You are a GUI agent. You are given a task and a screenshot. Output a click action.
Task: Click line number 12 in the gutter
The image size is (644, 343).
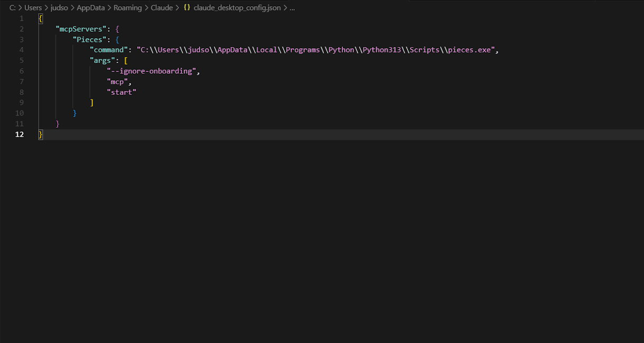point(20,134)
